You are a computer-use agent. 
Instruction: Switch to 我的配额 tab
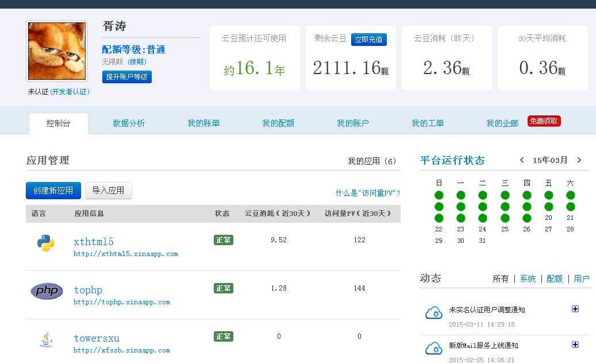278,123
